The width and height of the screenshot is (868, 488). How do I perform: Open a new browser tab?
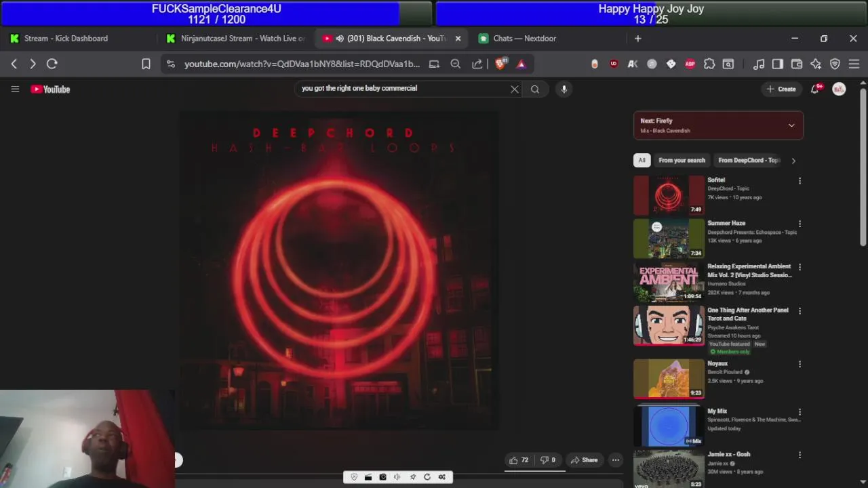pyautogui.click(x=637, y=39)
